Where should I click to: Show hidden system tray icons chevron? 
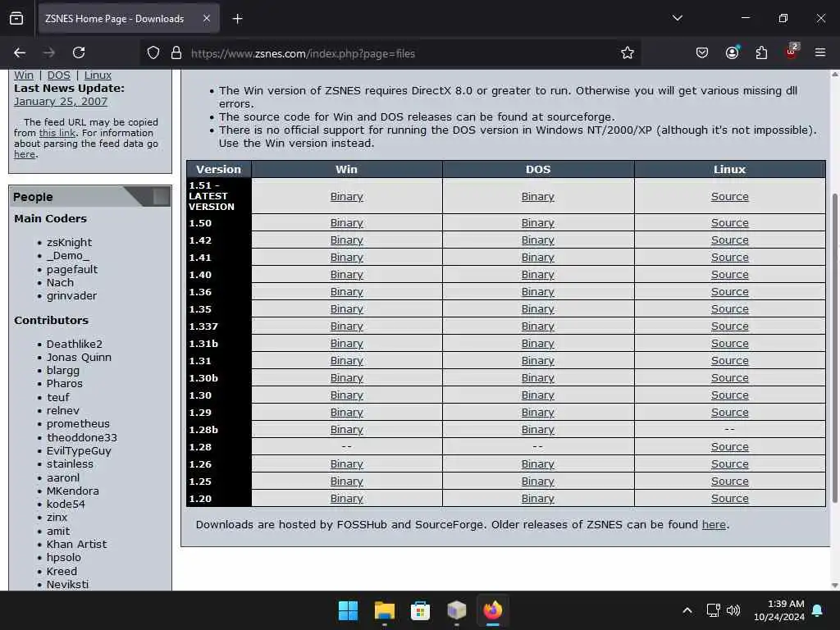(687, 610)
